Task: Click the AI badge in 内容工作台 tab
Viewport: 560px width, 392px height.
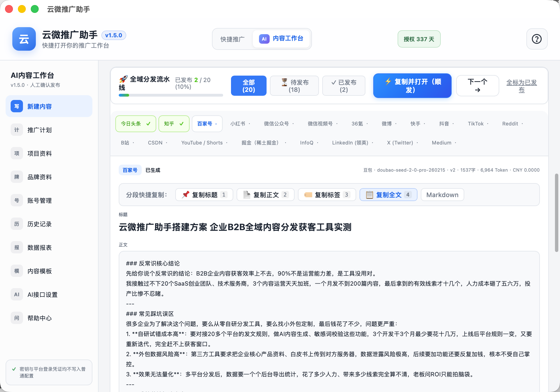Action: pos(264,39)
